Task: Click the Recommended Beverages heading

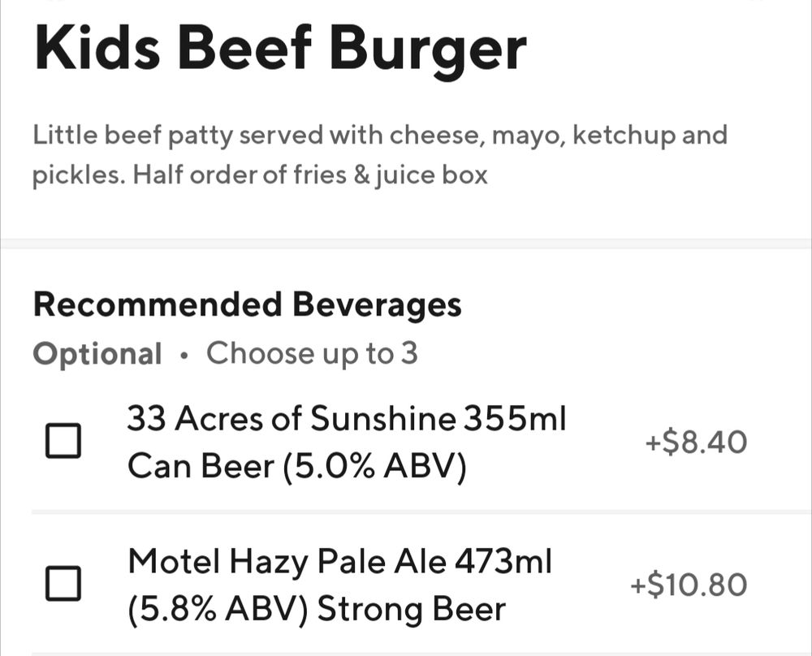Action: (x=246, y=306)
